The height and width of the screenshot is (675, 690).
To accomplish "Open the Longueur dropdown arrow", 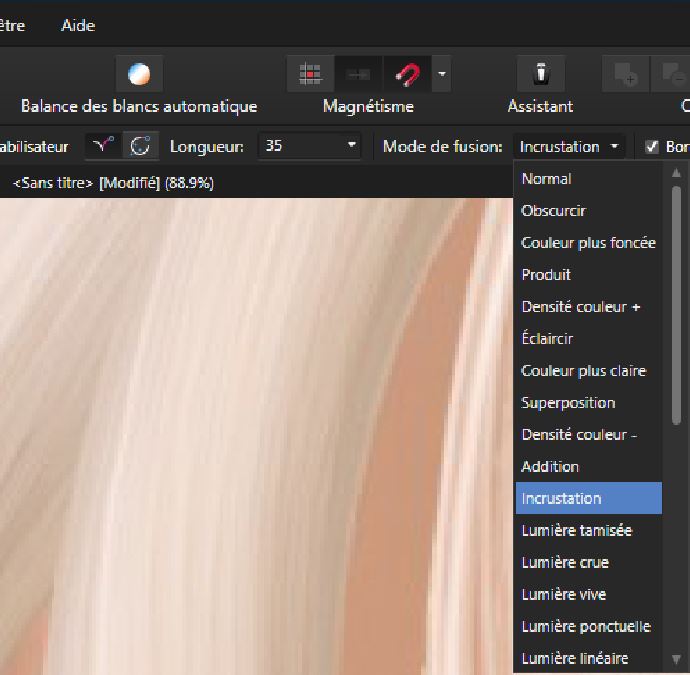I will pos(352,145).
